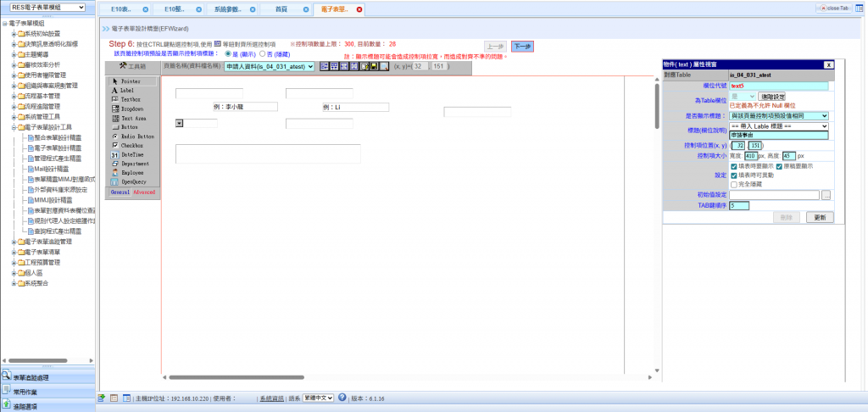This screenshot has width=868, height=412.
Task: Close the 系統參數 tab with its X icon
Action: (x=253, y=9)
